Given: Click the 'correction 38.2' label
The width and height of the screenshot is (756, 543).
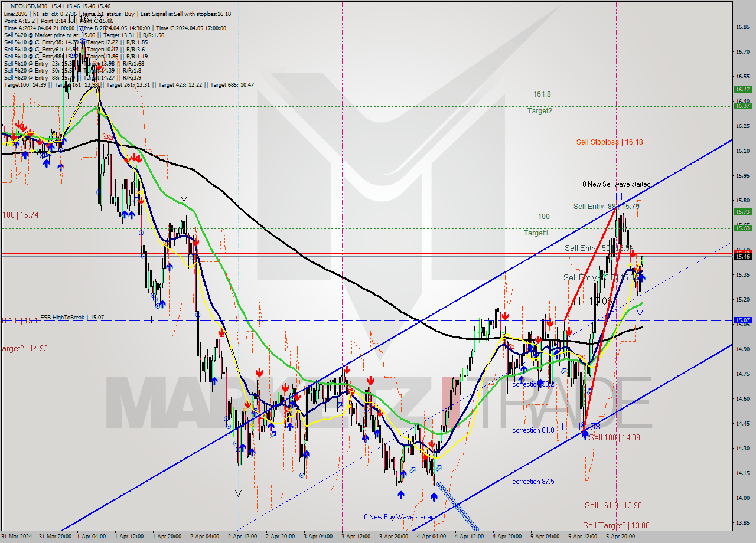Looking at the screenshot, I should 533,384.
